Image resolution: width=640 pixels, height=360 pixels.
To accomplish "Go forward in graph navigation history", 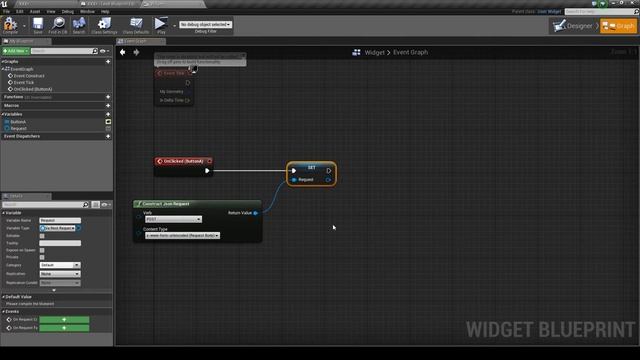I will click(136, 52).
